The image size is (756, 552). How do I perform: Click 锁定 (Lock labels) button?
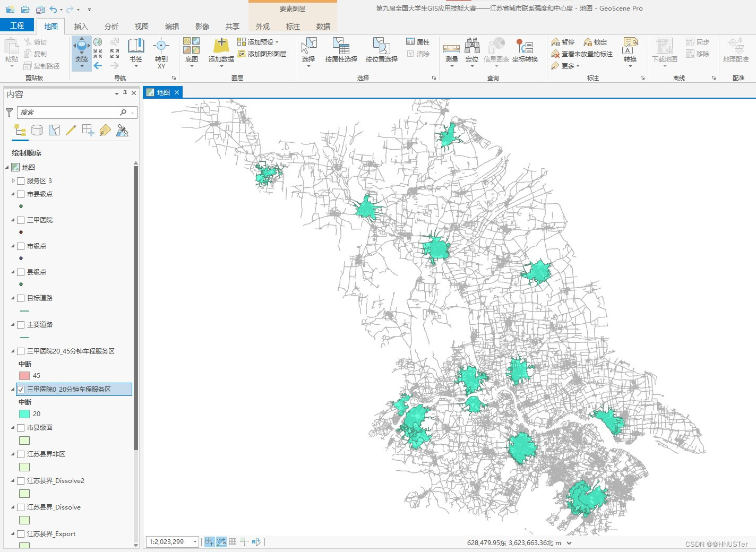coord(595,42)
